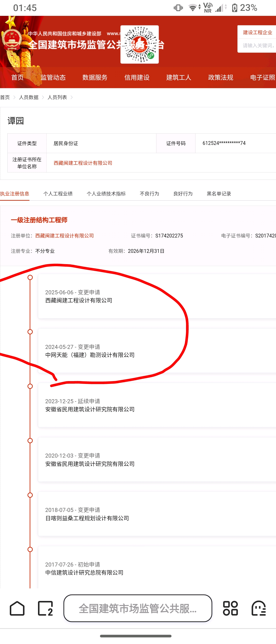Select the 建设工程企业 search category dropdown
This screenshot has width=276, height=644.
[257, 32]
